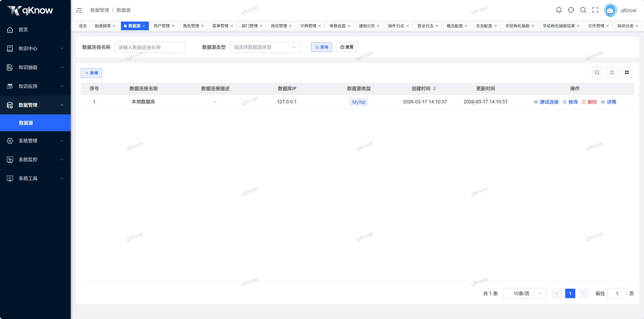This screenshot has width=644, height=319.
Task: Close the 菜单管理 tab
Action: (x=232, y=26)
